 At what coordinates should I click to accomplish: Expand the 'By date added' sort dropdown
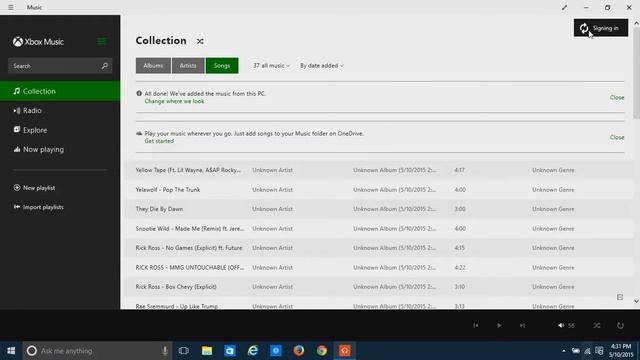[322, 66]
